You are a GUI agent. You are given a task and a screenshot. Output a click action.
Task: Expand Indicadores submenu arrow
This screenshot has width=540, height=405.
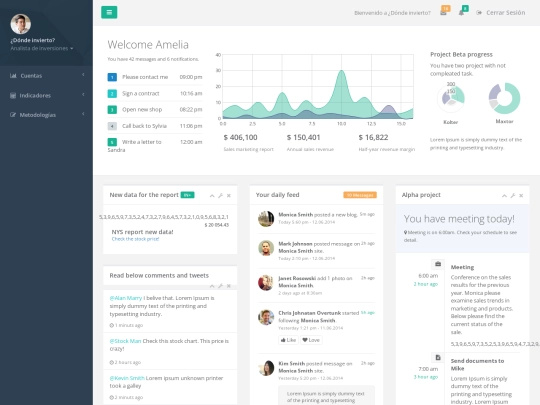tap(83, 94)
